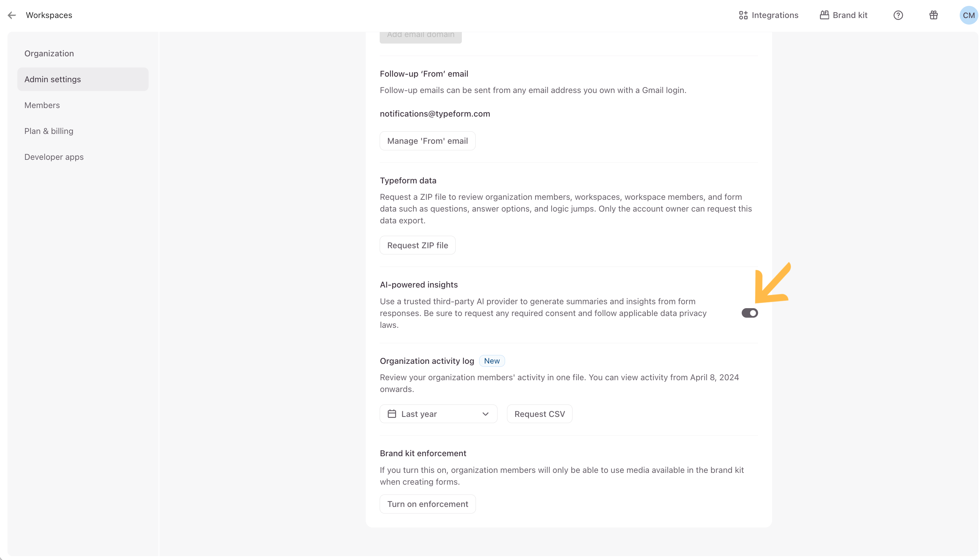Click the Request CSV button
980x560 pixels.
tap(539, 414)
